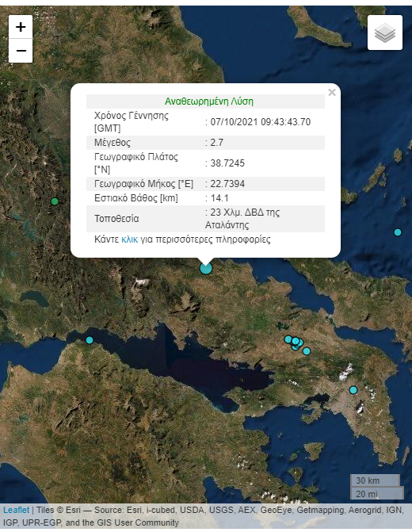Select the earthquake marker over Athens
The width and height of the screenshot is (412, 532).
pos(353,390)
